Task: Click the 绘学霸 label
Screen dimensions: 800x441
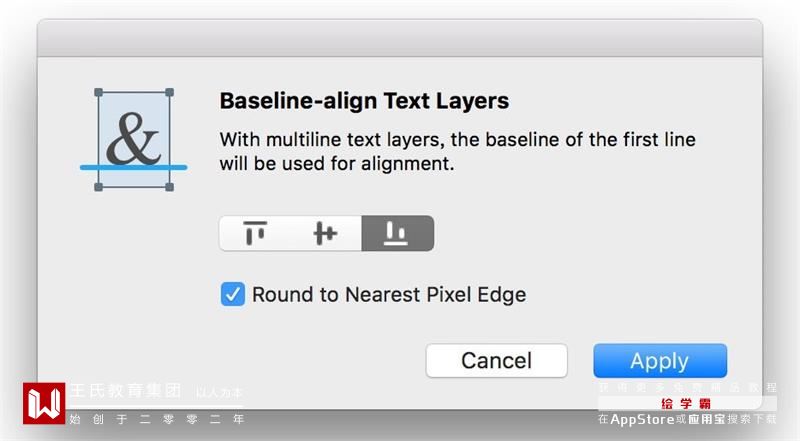Action: coord(686,404)
